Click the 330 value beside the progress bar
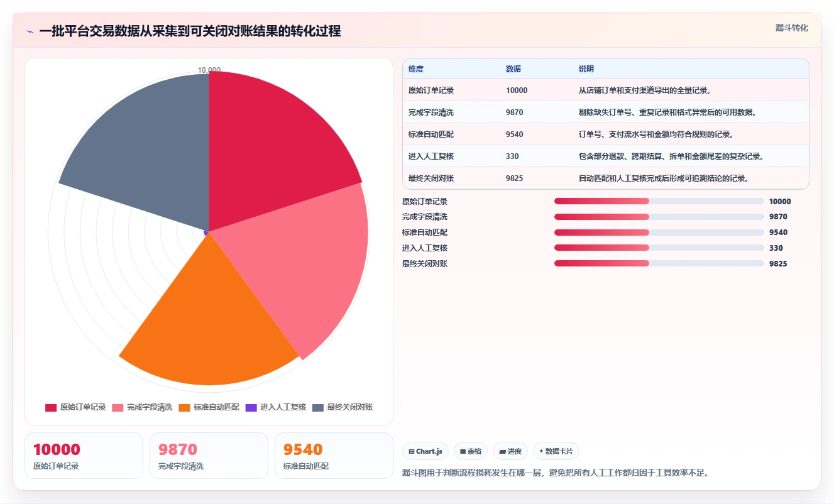 776,248
